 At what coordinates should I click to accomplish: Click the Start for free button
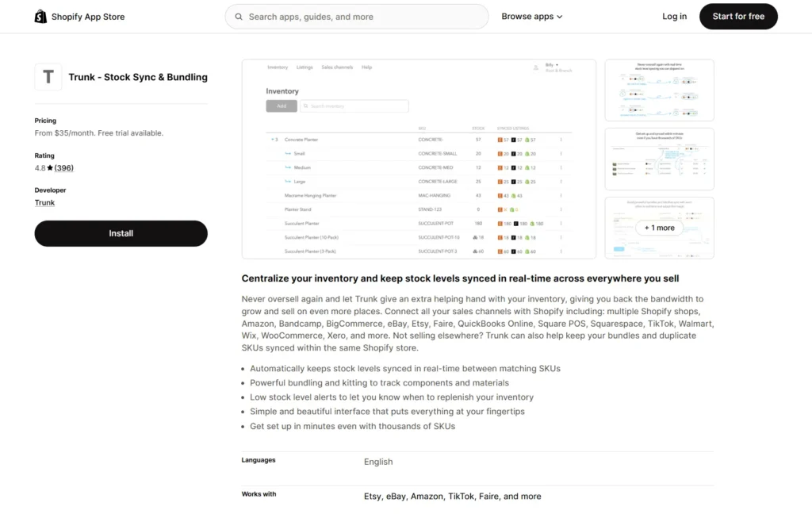click(x=738, y=16)
